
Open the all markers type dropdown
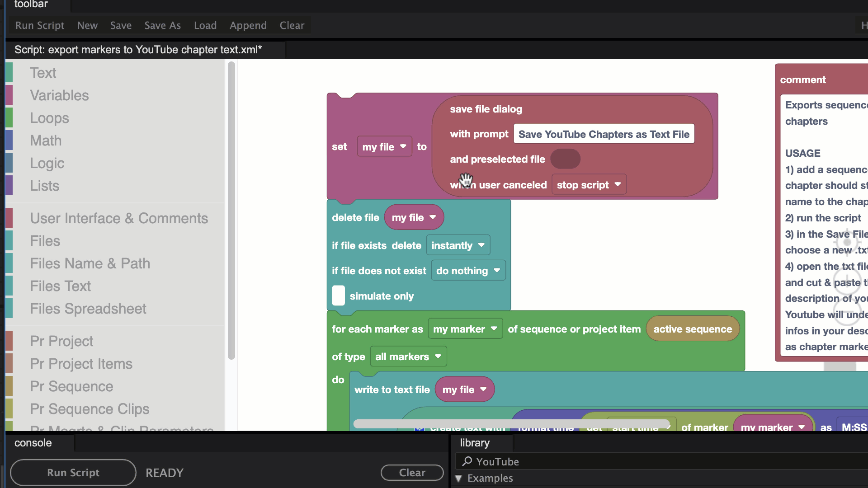pyautogui.click(x=408, y=357)
